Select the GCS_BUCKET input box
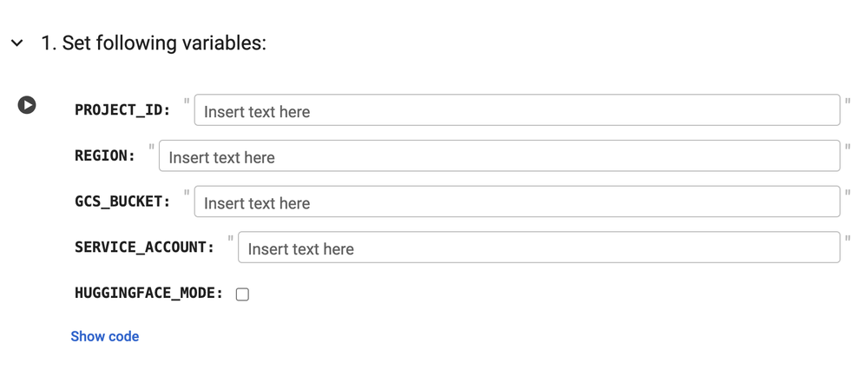868x370 pixels. [517, 202]
